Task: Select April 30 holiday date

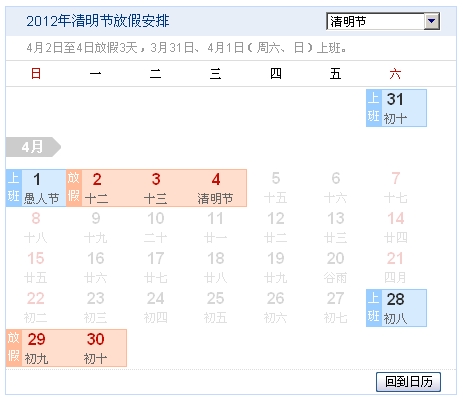Action: click(x=96, y=348)
